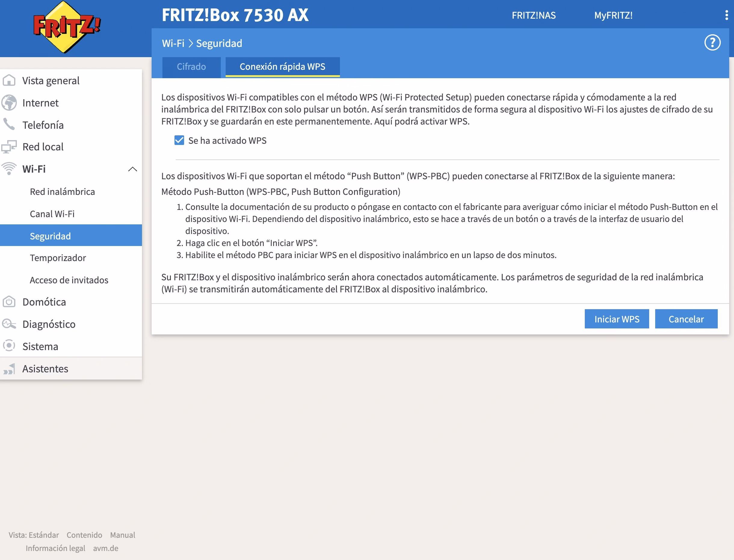Open the Red local menu entry
The width and height of the screenshot is (734, 560).
coord(43,147)
